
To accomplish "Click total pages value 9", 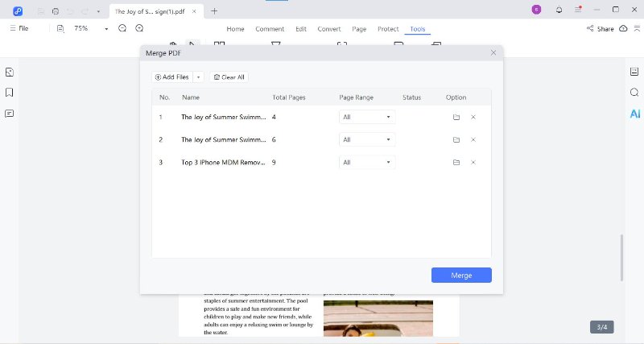I will pos(274,163).
